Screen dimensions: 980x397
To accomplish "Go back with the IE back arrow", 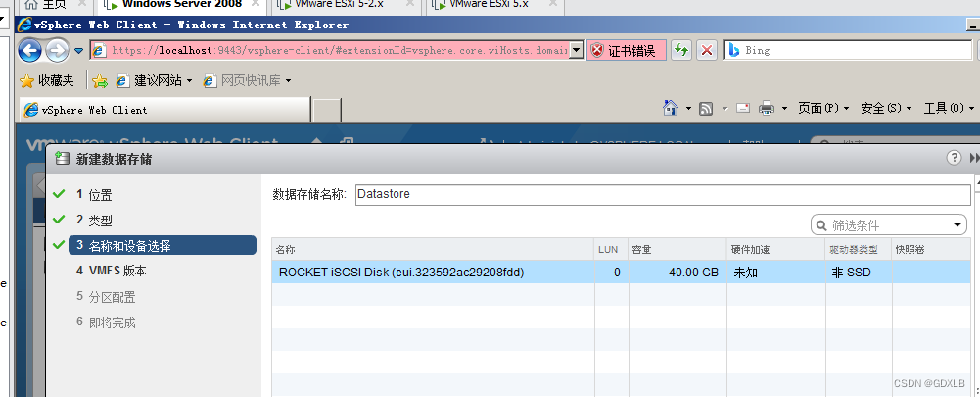I will tap(29, 50).
